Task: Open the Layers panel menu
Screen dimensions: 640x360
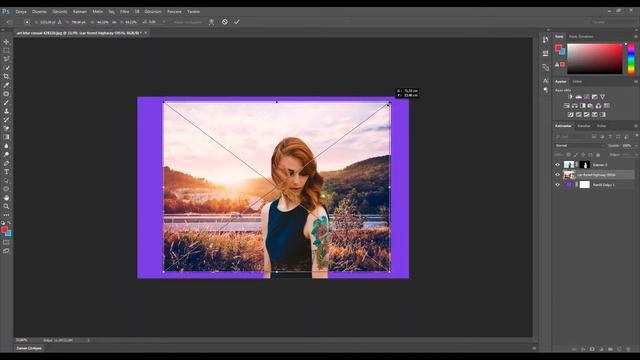Action: (636, 126)
